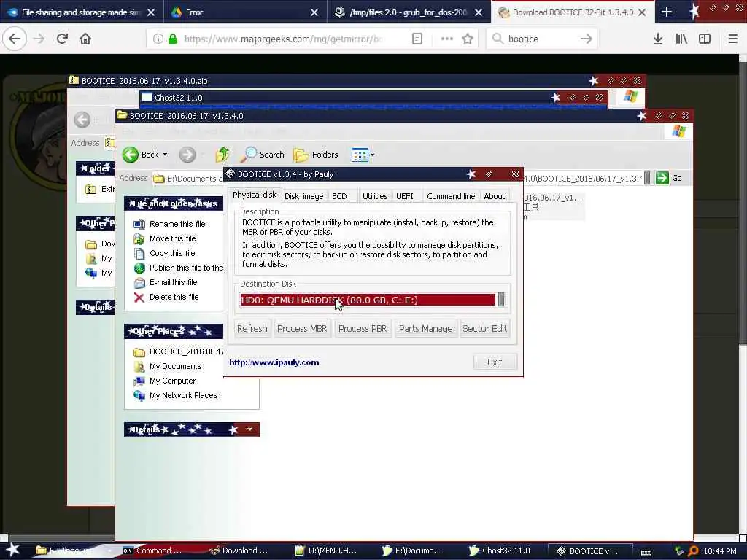Image resolution: width=747 pixels, height=560 pixels.
Task: Collapse File and Folder Tasks header
Action: click(174, 203)
